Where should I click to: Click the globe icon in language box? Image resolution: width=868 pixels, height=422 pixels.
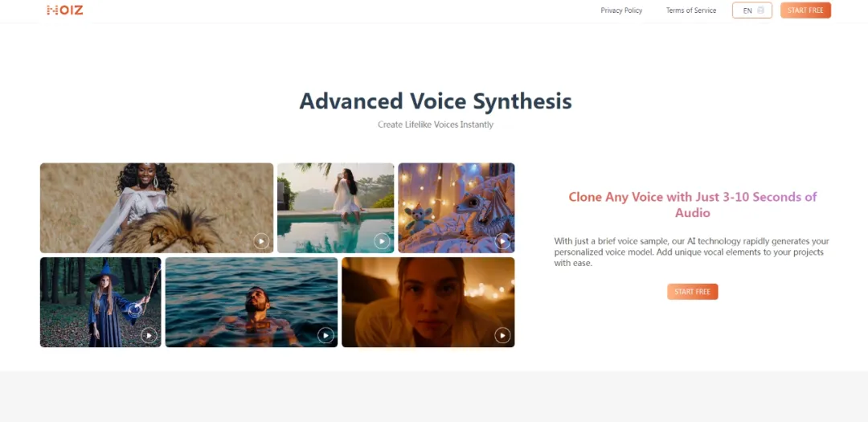click(x=760, y=10)
